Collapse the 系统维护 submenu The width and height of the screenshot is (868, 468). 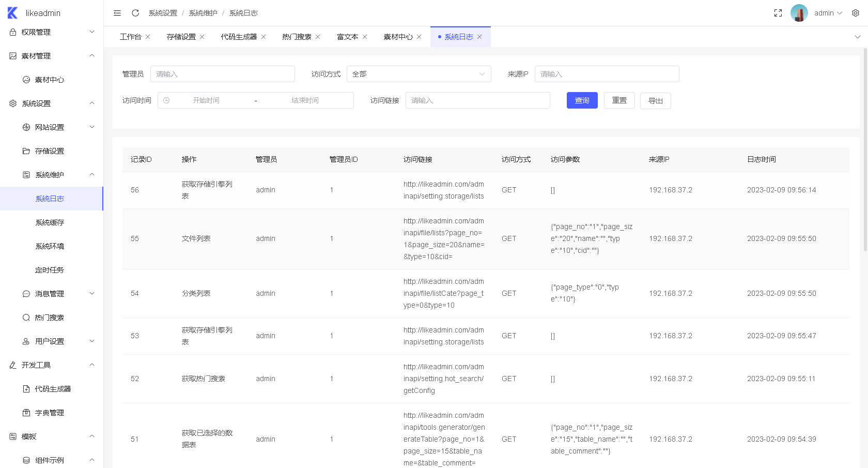[x=52, y=175]
